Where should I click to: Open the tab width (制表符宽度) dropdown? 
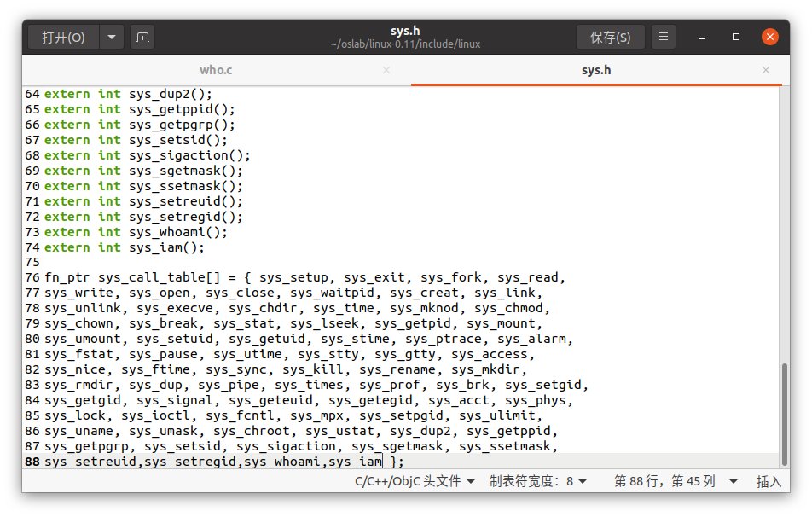click(x=538, y=481)
